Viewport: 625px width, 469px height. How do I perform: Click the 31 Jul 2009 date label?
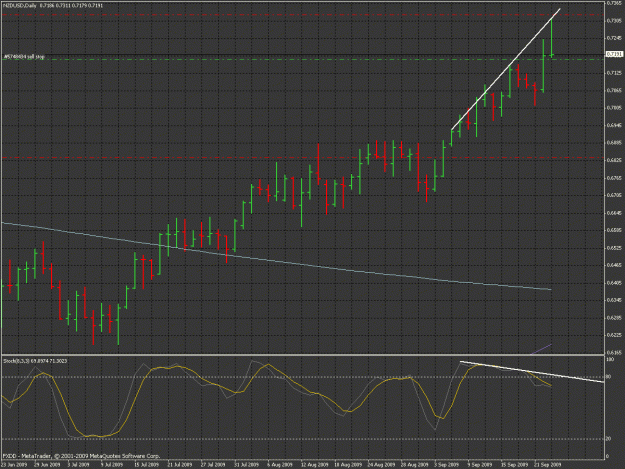[246, 465]
